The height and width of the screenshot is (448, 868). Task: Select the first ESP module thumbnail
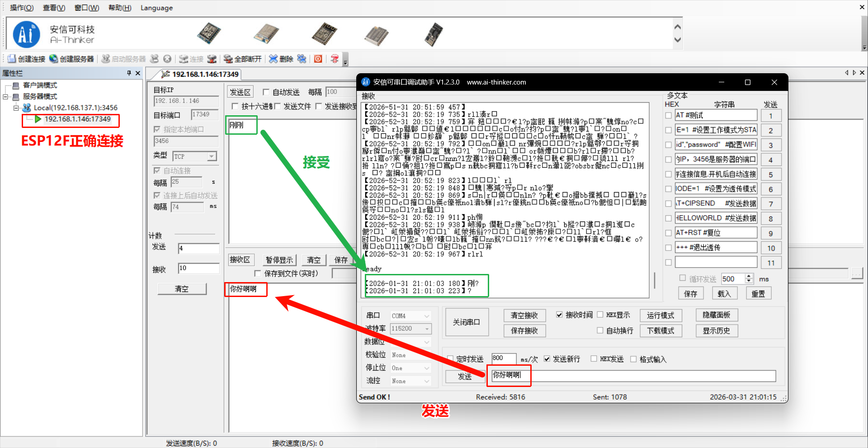208,33
